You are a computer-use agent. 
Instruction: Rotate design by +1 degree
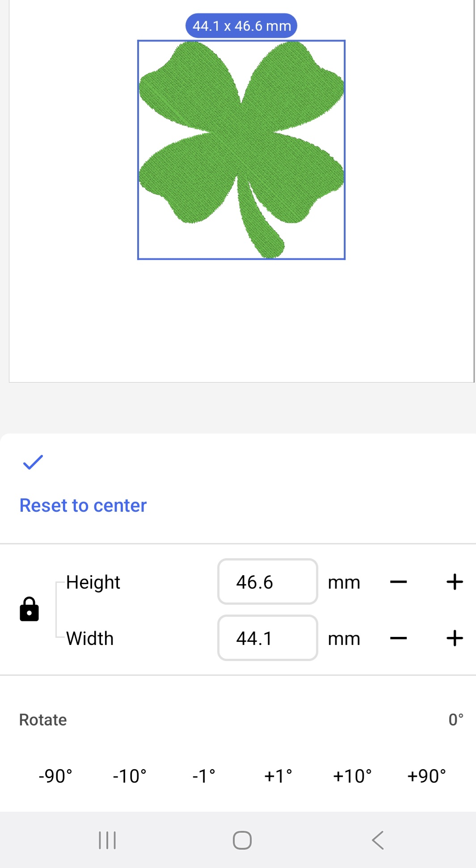278,776
